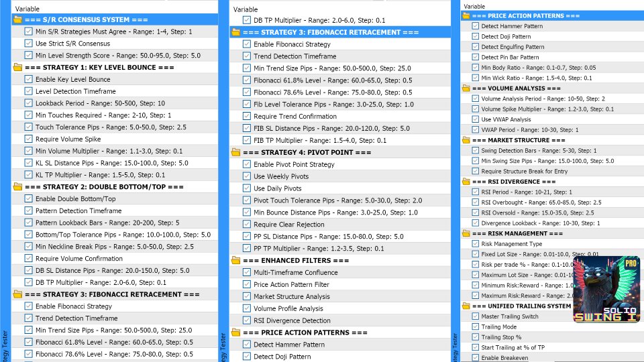This screenshot has width=644, height=362.
Task: Select PP TP Multiplier row text
Action: pos(319,248)
